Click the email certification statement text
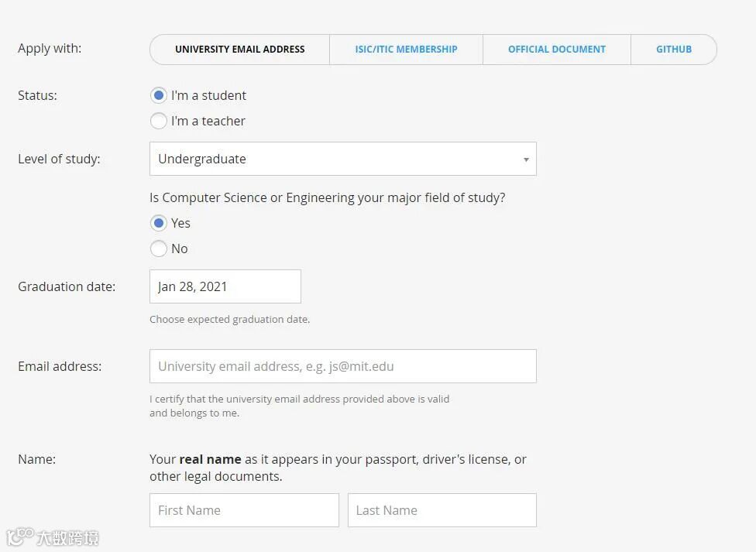The image size is (756, 552). click(299, 406)
